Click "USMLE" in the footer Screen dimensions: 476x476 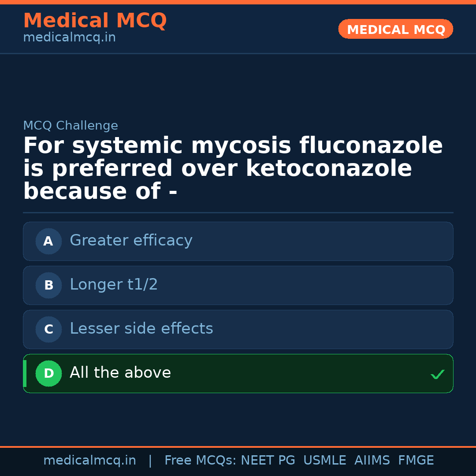[x=324, y=461]
